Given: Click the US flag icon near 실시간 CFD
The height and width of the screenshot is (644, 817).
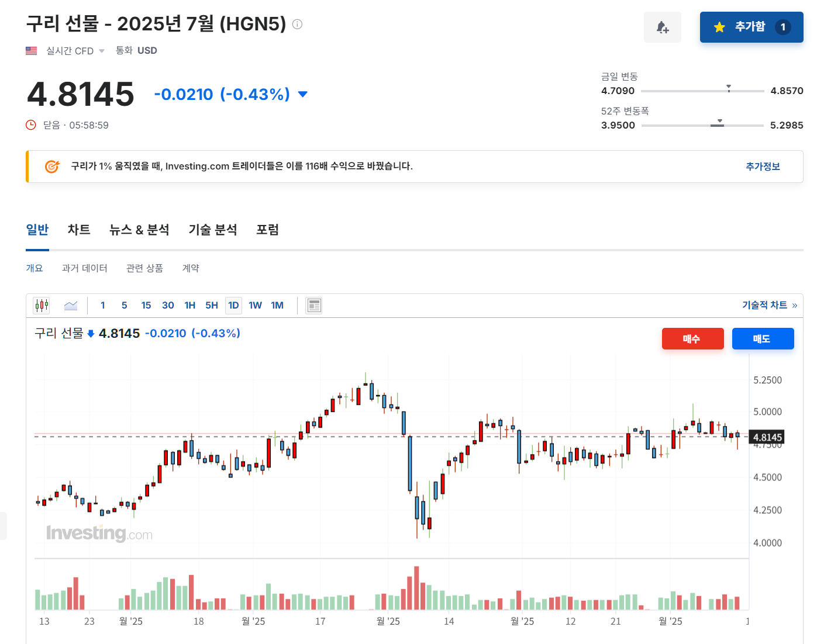Looking at the screenshot, I should tap(31, 50).
